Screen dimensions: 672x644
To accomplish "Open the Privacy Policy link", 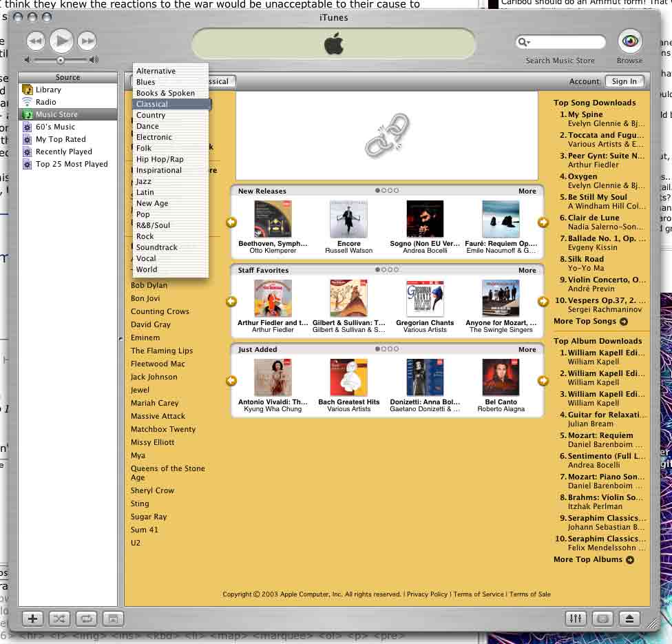I will pos(427,594).
